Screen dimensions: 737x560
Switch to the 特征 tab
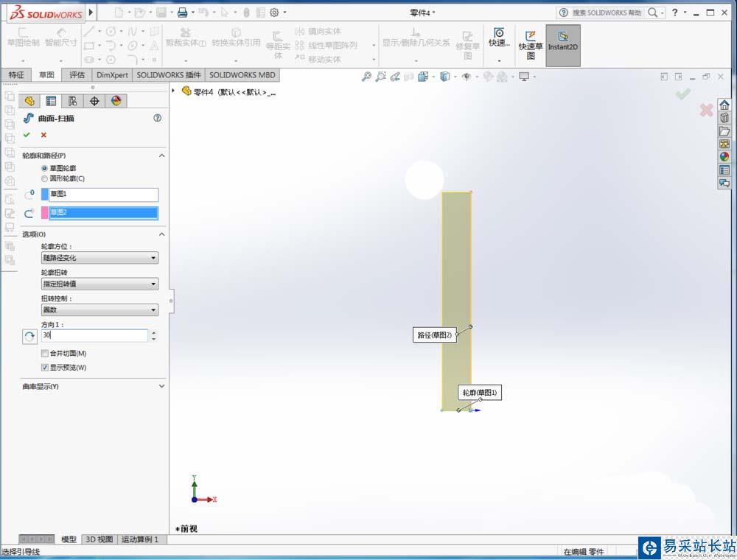point(15,75)
